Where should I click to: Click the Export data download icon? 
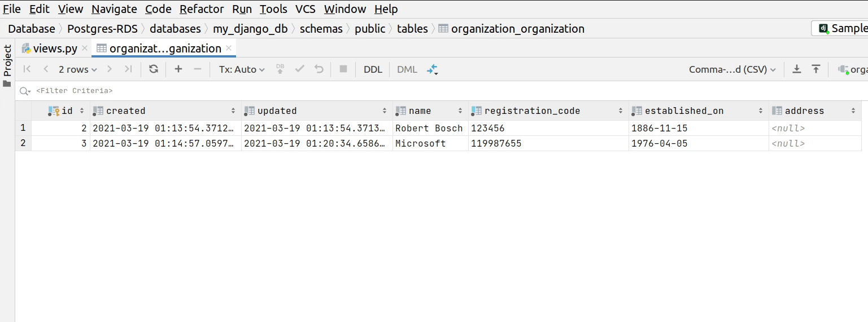tap(796, 69)
